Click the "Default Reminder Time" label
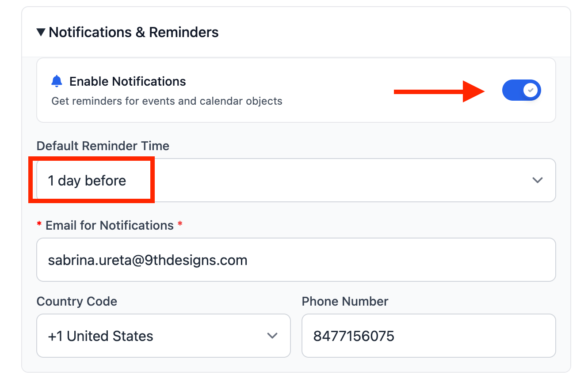Viewport: 588px width, 386px height. [x=103, y=146]
